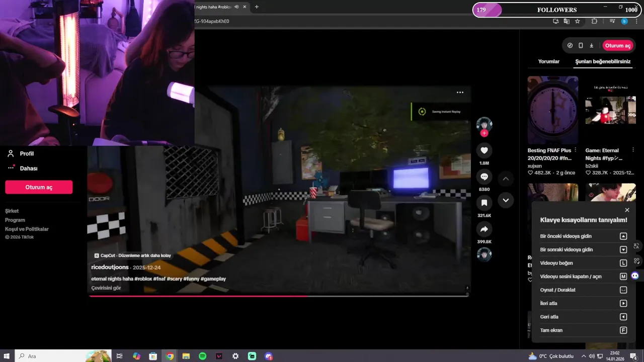Image resolution: width=644 pixels, height=362 pixels.
Task: Open Spotify from the taskbar
Action: (x=202, y=356)
